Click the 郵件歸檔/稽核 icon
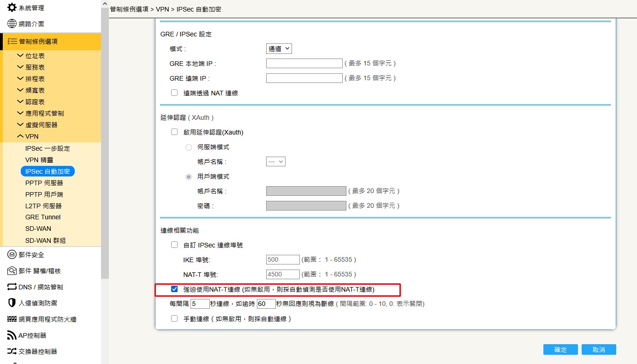637x364 pixels. 12,271
